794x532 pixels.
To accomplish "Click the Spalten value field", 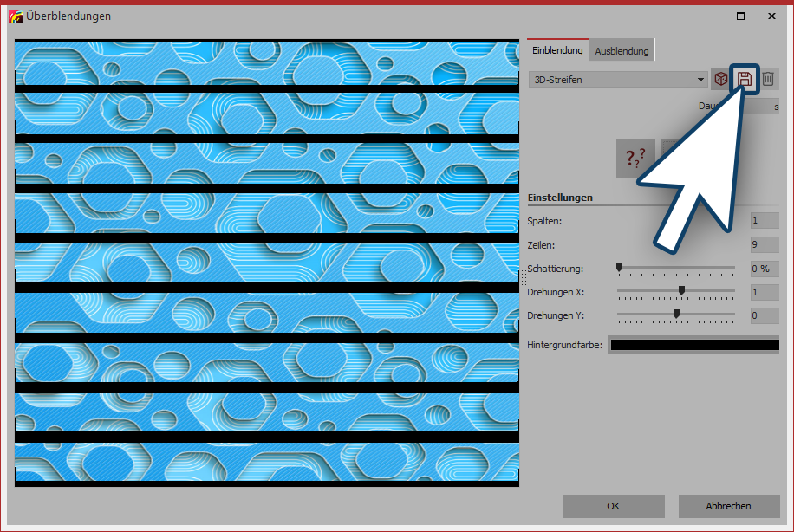I will click(765, 221).
